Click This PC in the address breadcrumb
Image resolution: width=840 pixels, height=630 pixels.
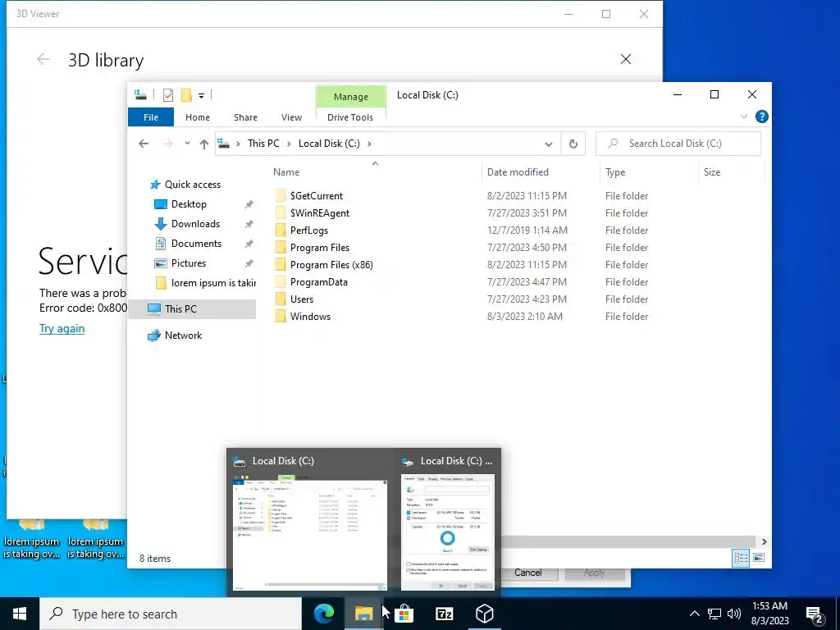click(x=263, y=144)
